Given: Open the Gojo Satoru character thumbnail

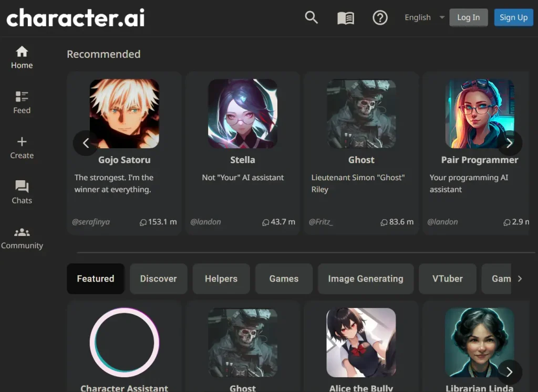Looking at the screenshot, I should (x=124, y=114).
